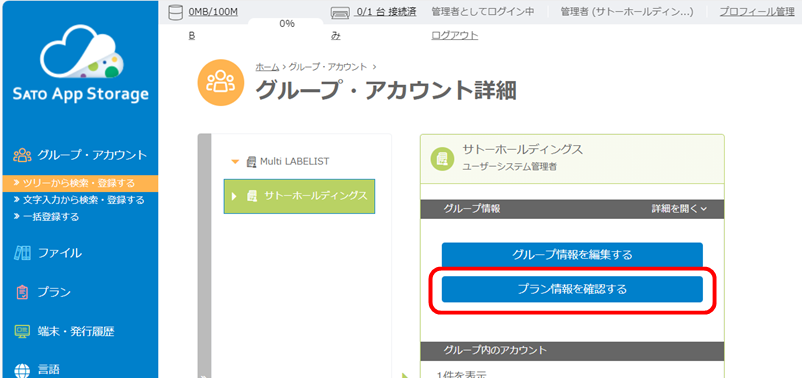Viewport: 802px width, 378px height.
Task: Click the 端末・発行履歴 monitor icon
Action: [x=23, y=331]
